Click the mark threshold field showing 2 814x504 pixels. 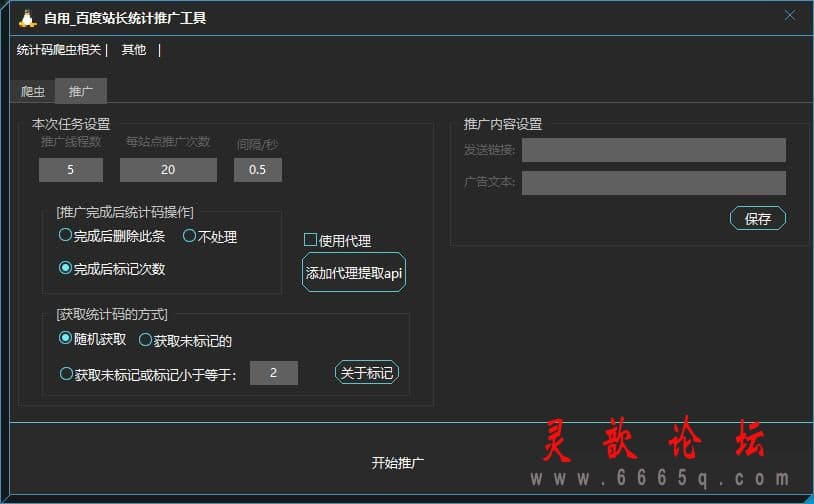pos(274,373)
